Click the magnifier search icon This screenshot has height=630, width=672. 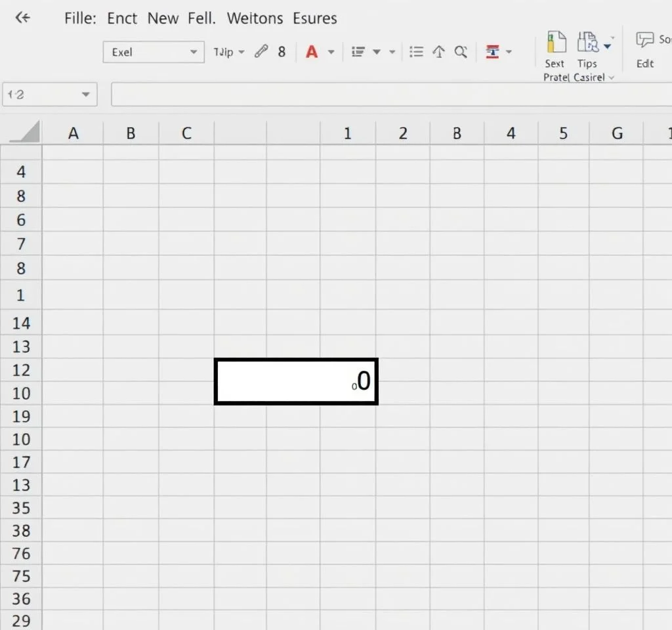point(461,52)
